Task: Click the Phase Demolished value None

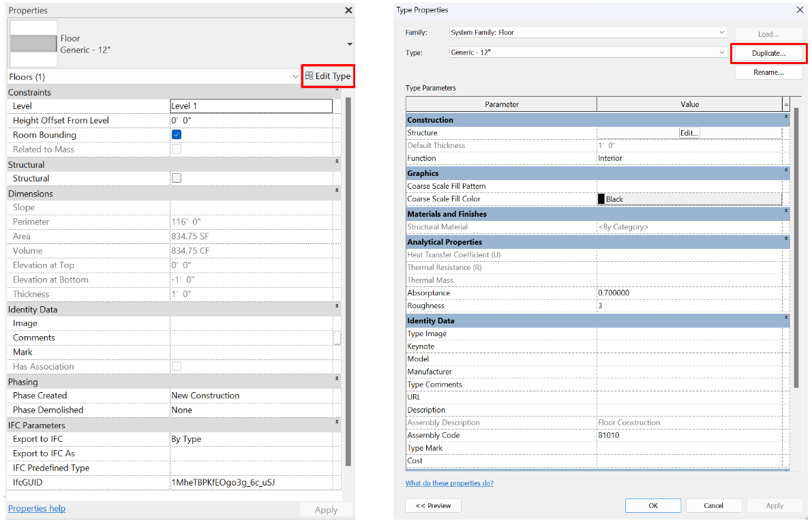Action: [251, 410]
